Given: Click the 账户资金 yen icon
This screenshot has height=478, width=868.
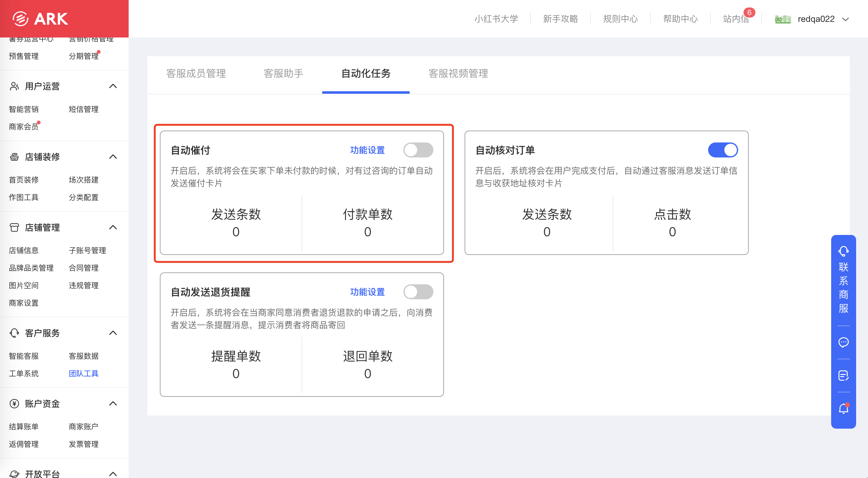Looking at the screenshot, I should click(14, 404).
